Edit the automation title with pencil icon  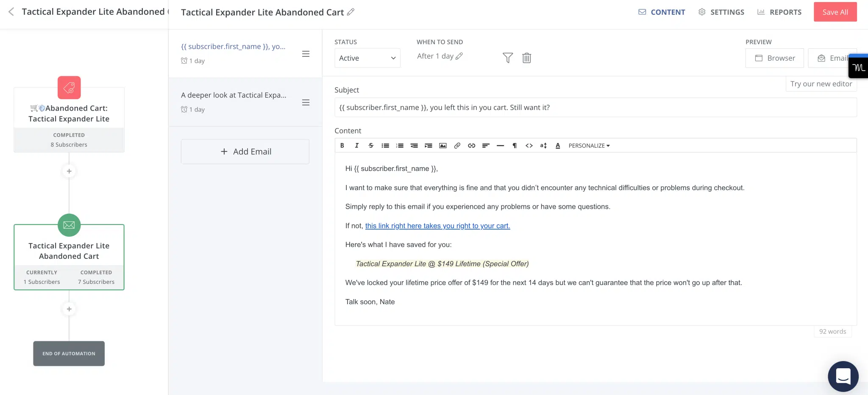351,12
